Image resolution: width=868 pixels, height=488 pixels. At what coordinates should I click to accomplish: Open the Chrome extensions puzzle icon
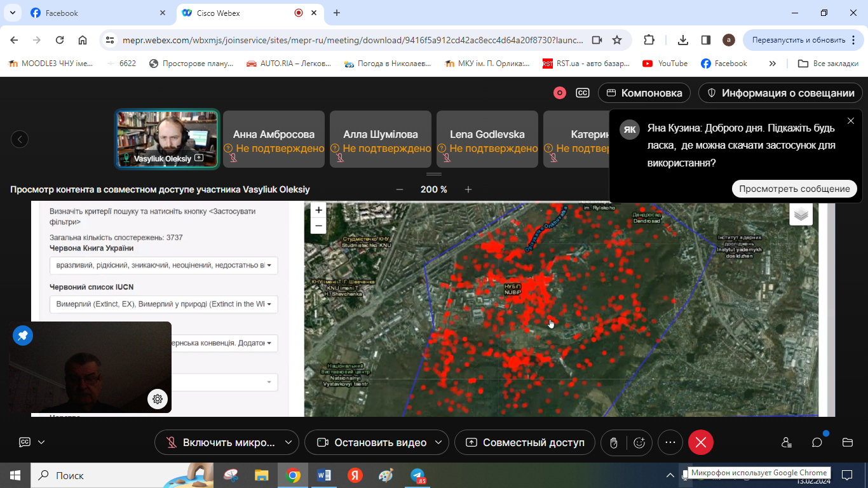click(x=649, y=40)
